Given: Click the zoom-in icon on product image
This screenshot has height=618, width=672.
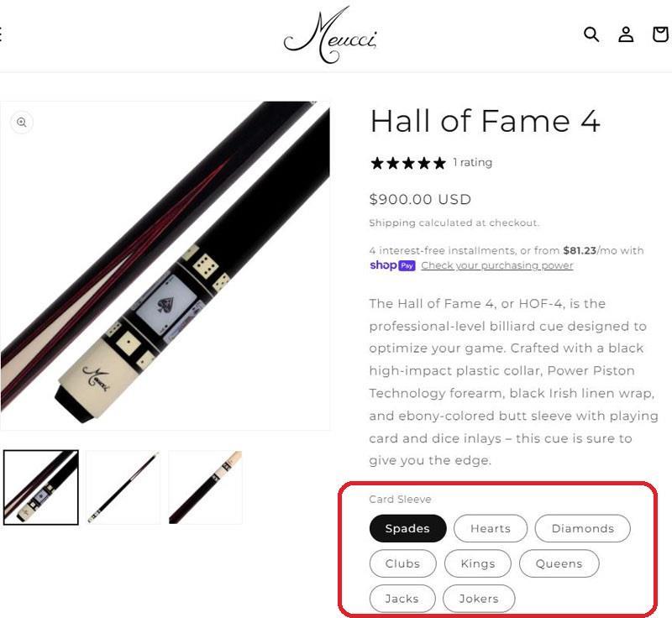Looking at the screenshot, I should (22, 123).
